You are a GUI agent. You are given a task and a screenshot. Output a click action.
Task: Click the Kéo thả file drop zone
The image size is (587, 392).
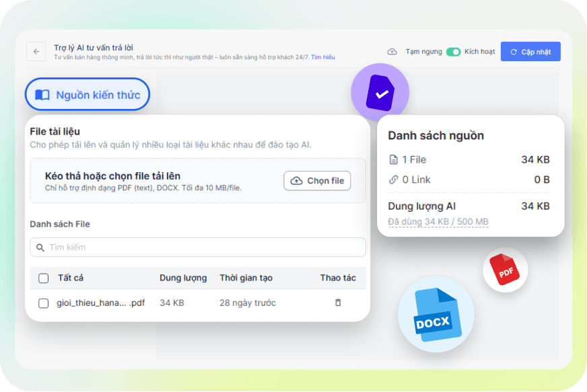click(x=155, y=181)
